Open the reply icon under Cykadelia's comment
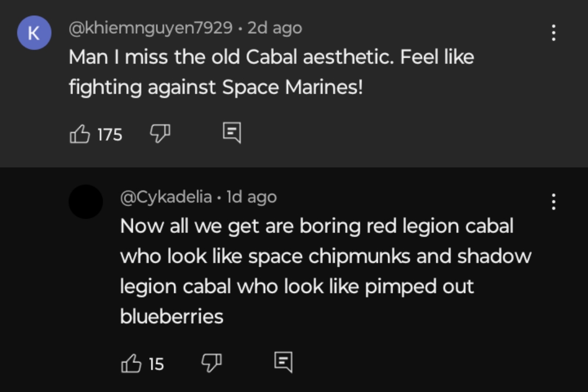588x392 pixels. pos(283,362)
